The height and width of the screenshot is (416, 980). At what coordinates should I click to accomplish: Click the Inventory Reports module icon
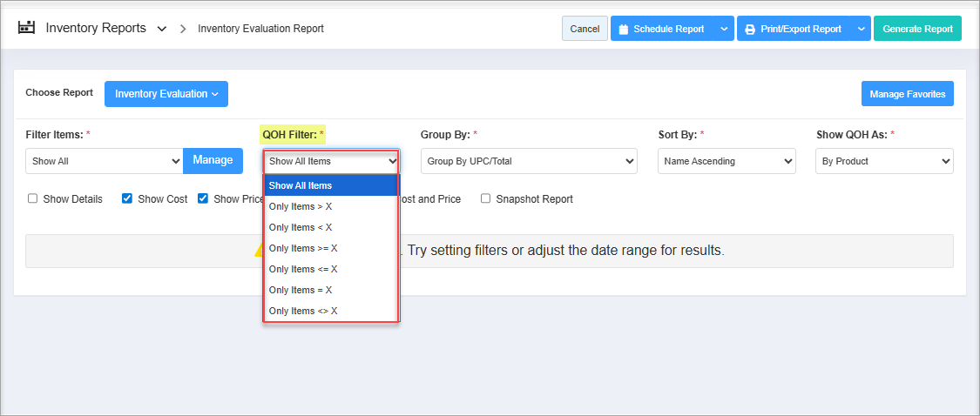(x=27, y=28)
